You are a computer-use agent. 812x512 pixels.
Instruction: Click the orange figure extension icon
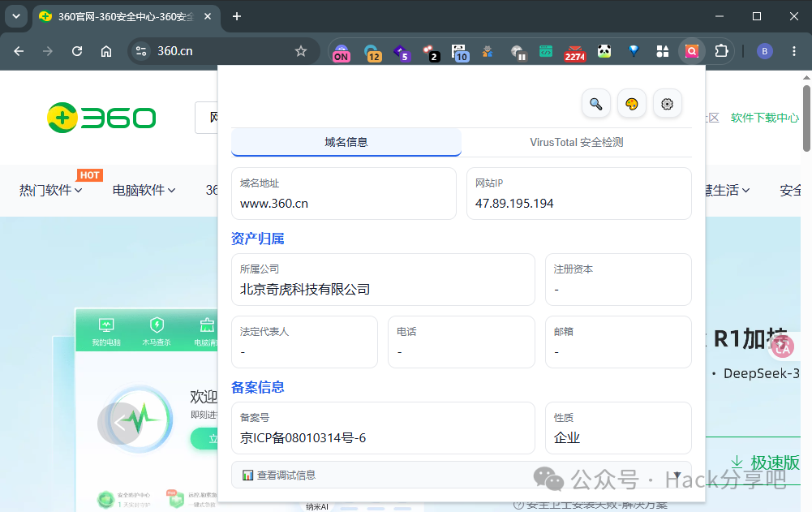pyautogui.click(x=488, y=51)
